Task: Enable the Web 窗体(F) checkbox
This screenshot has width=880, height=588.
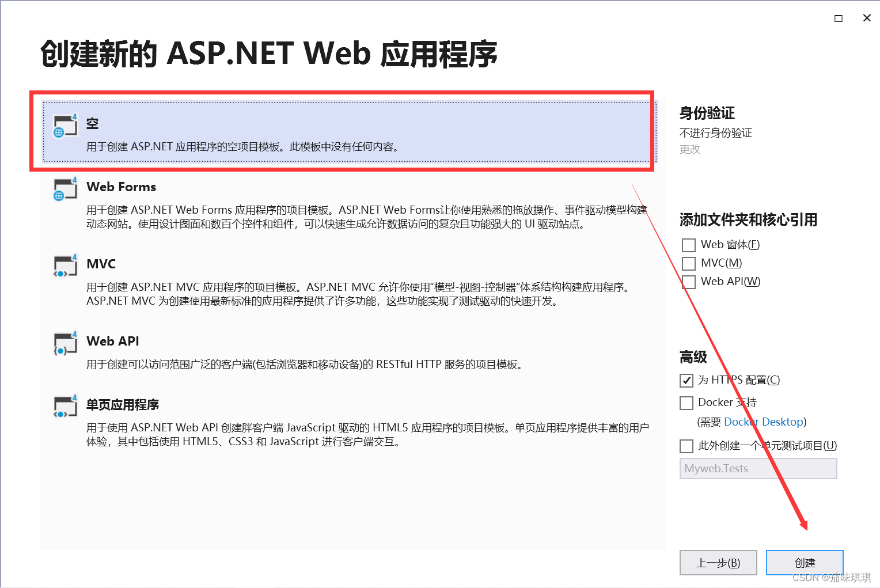Action: coord(688,245)
